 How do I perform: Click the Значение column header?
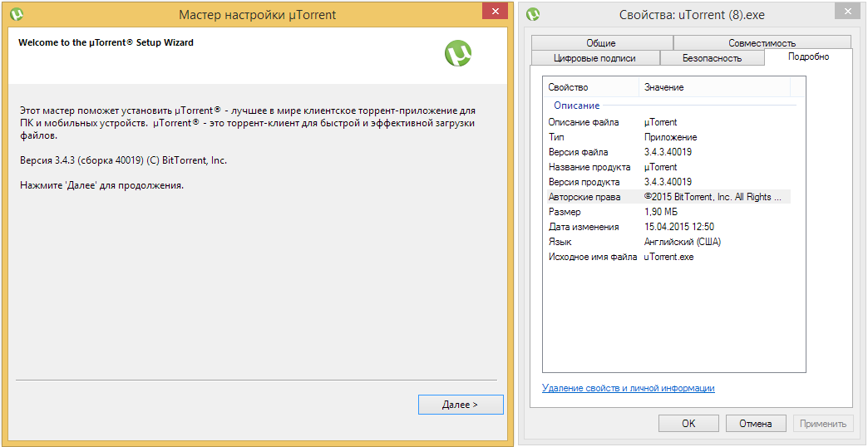pos(714,87)
